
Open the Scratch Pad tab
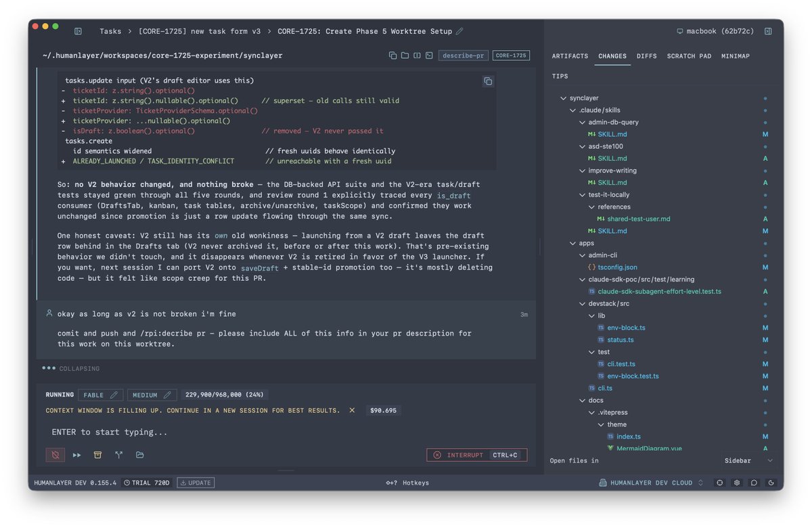(689, 56)
